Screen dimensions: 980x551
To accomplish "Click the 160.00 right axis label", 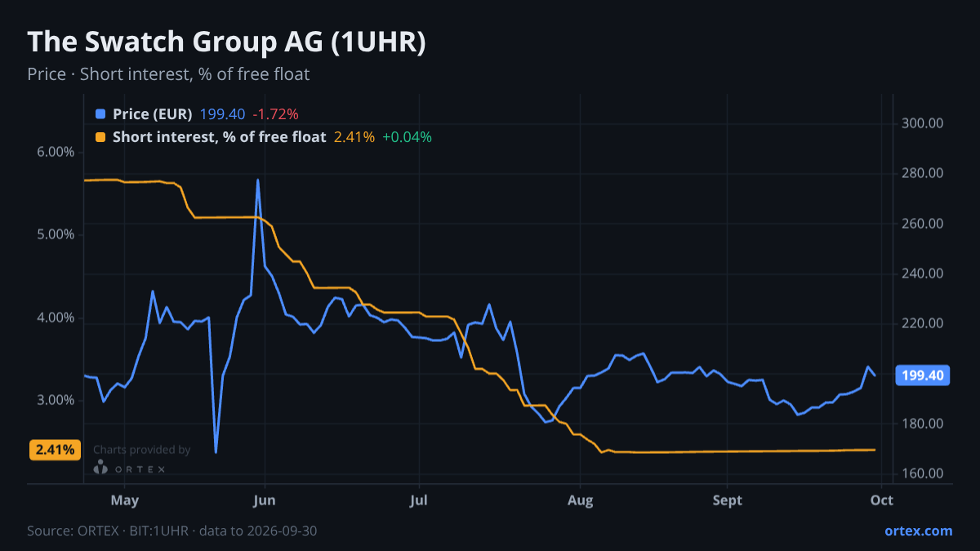I will 923,473.
